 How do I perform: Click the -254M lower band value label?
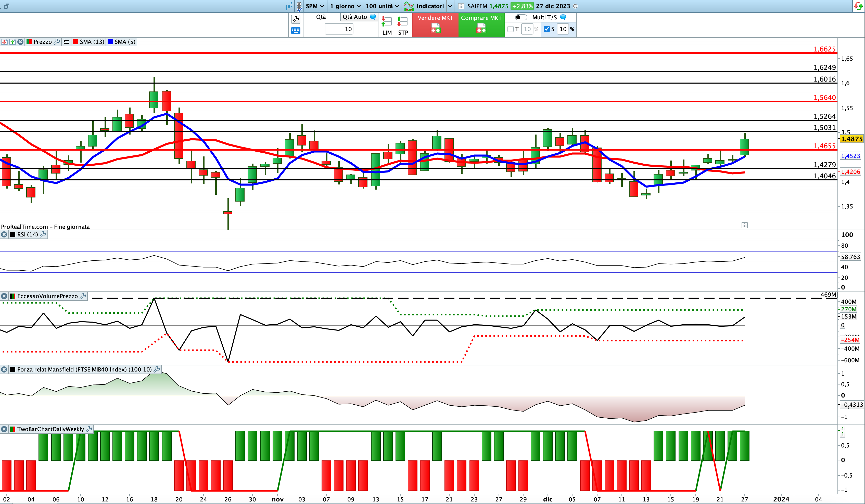(850, 340)
